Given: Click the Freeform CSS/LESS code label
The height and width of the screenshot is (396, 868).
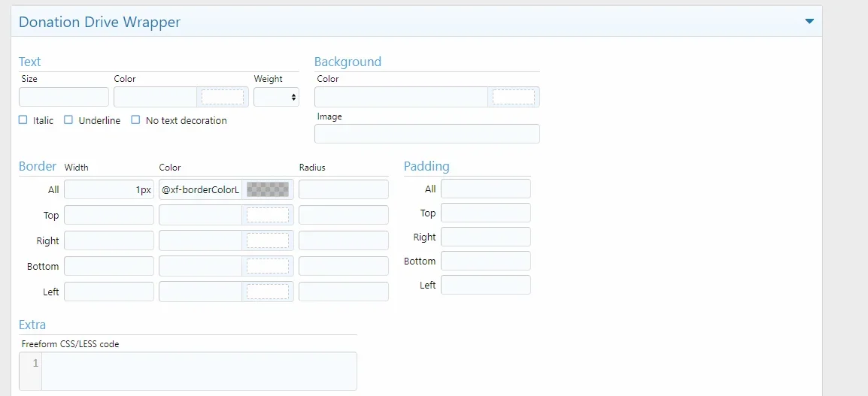Looking at the screenshot, I should [x=70, y=344].
